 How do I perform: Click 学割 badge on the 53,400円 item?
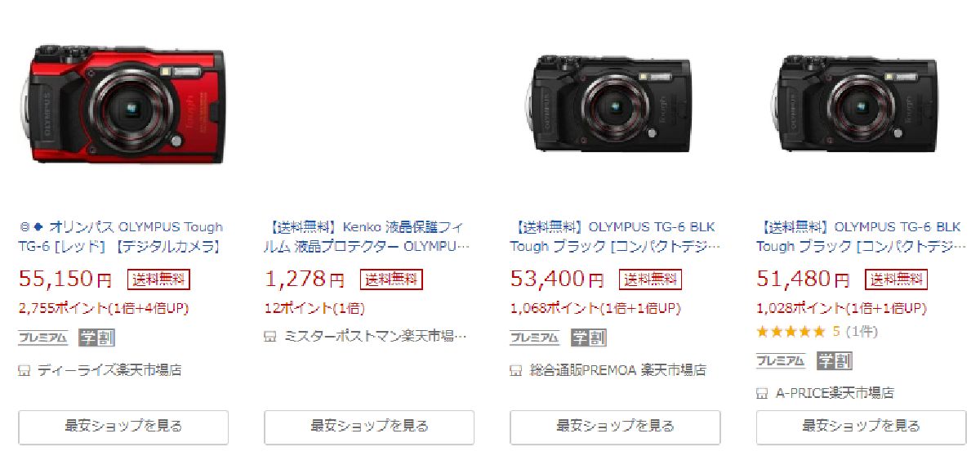(586, 337)
